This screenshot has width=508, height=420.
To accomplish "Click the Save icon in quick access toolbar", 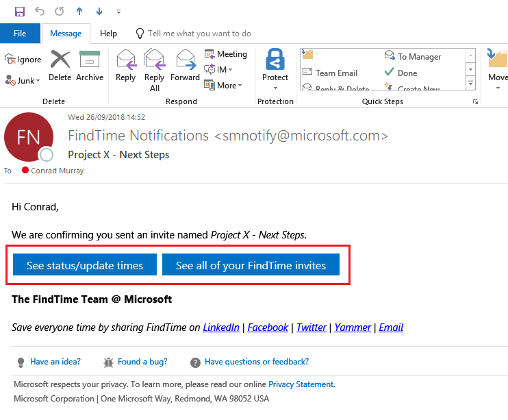I will 20,12.
